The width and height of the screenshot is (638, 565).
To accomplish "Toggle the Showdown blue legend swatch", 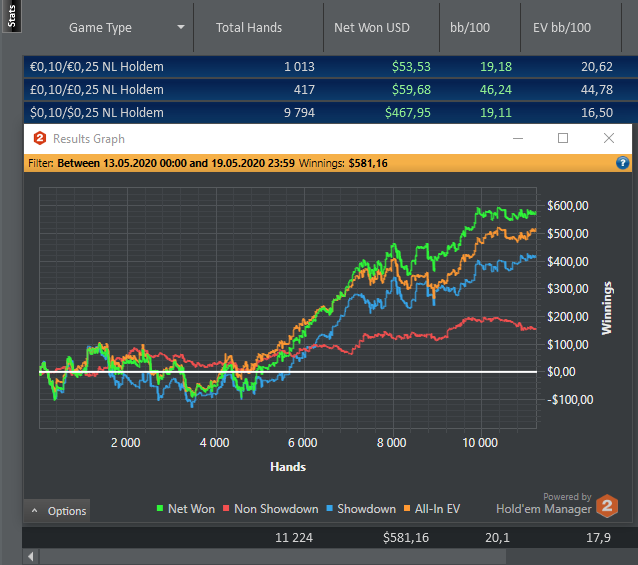I will [330, 508].
